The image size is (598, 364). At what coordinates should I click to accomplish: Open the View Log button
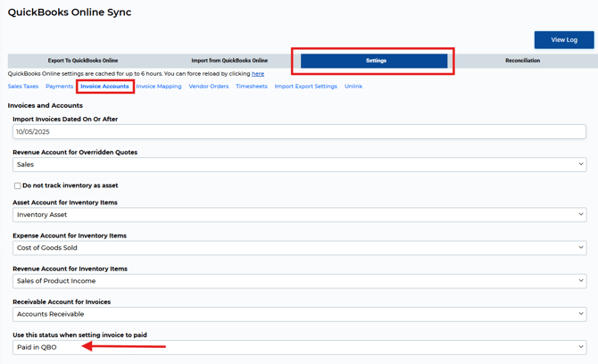point(564,39)
